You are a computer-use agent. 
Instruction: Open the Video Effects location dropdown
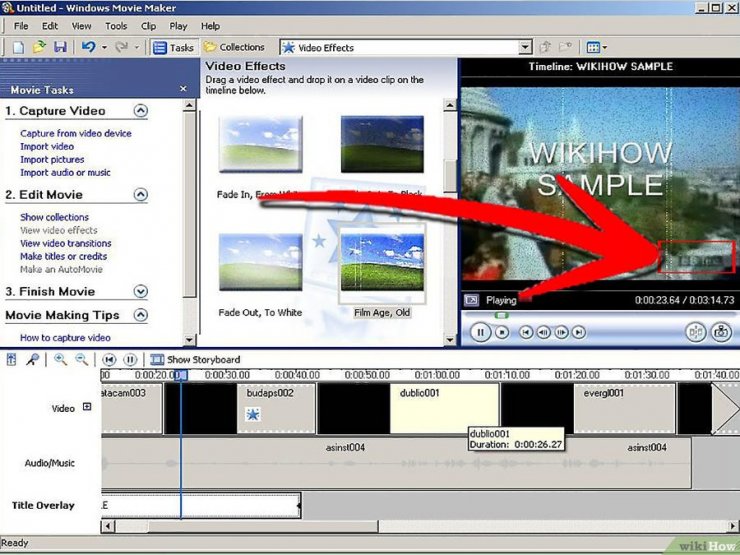point(525,47)
